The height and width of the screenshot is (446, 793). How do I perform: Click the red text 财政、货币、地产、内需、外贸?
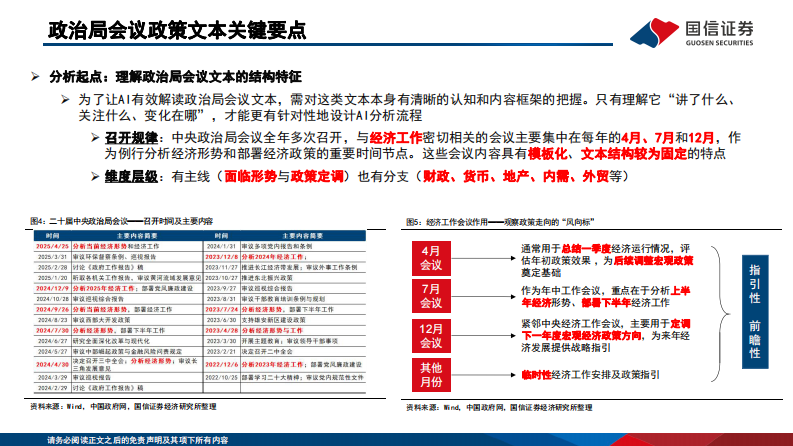(516, 176)
